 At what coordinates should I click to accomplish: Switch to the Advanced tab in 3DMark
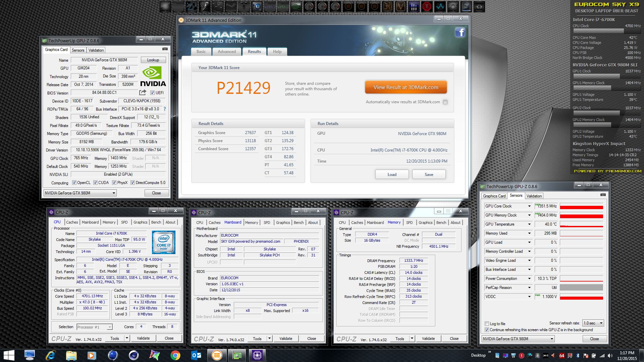pyautogui.click(x=227, y=52)
